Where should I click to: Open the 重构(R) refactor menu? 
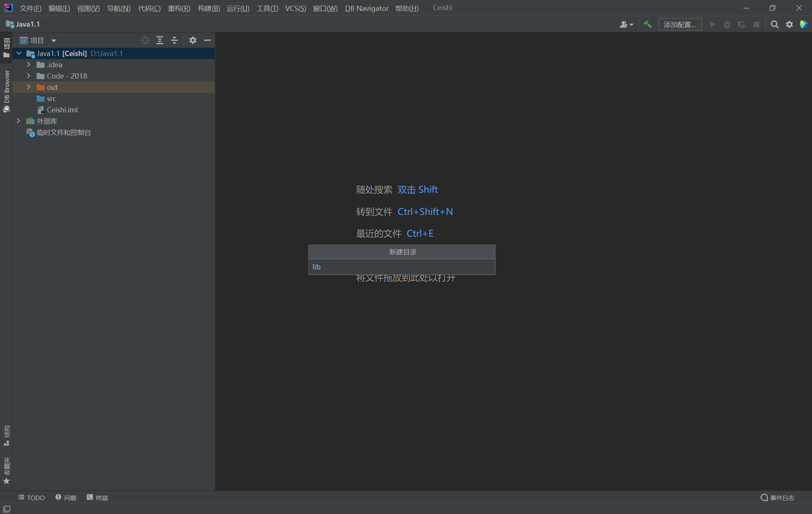click(x=179, y=8)
